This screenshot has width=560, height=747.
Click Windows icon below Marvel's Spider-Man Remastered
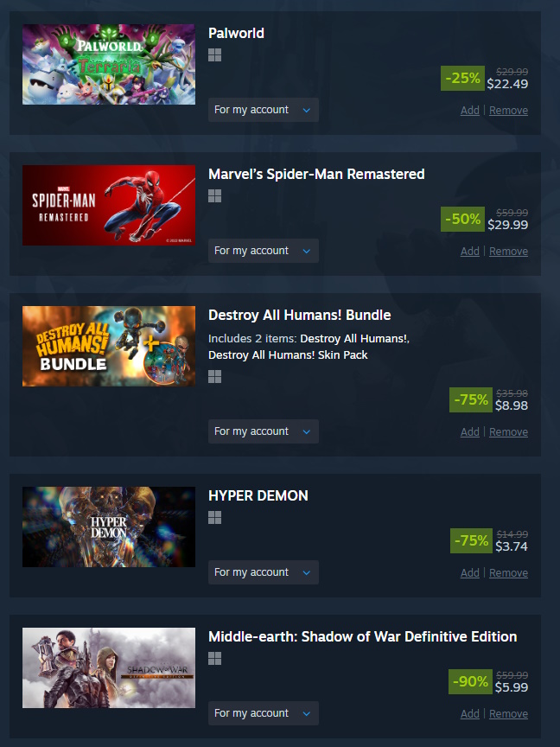click(x=215, y=195)
